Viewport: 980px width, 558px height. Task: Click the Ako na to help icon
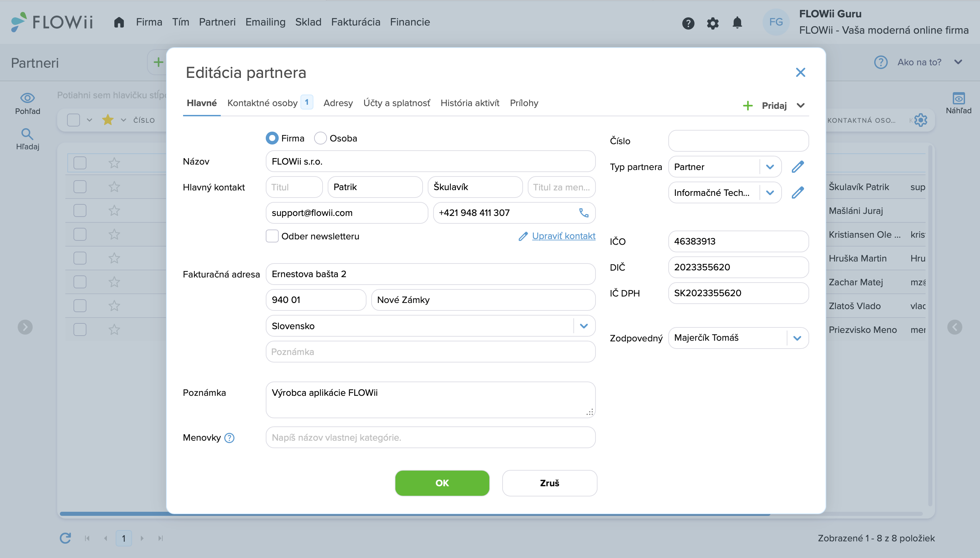[x=881, y=62]
